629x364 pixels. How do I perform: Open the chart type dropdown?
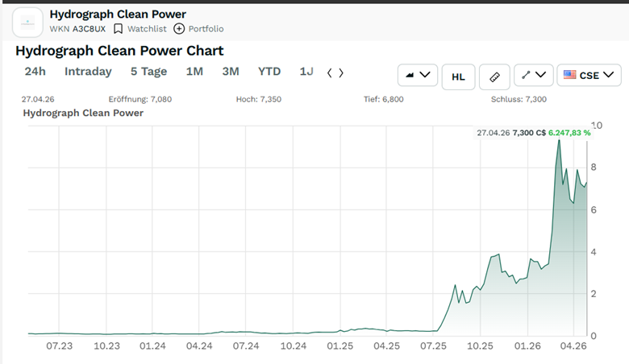(x=417, y=76)
